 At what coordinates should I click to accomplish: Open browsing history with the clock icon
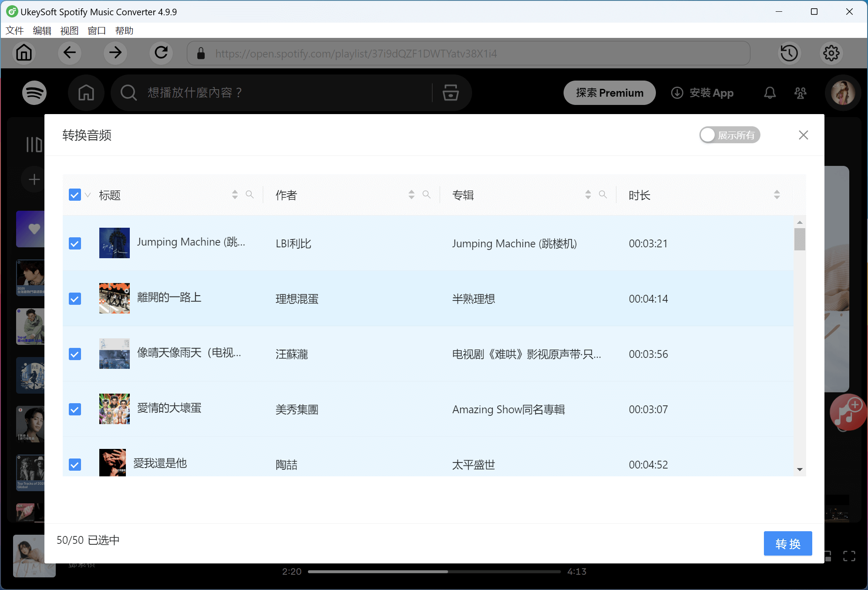click(x=790, y=53)
